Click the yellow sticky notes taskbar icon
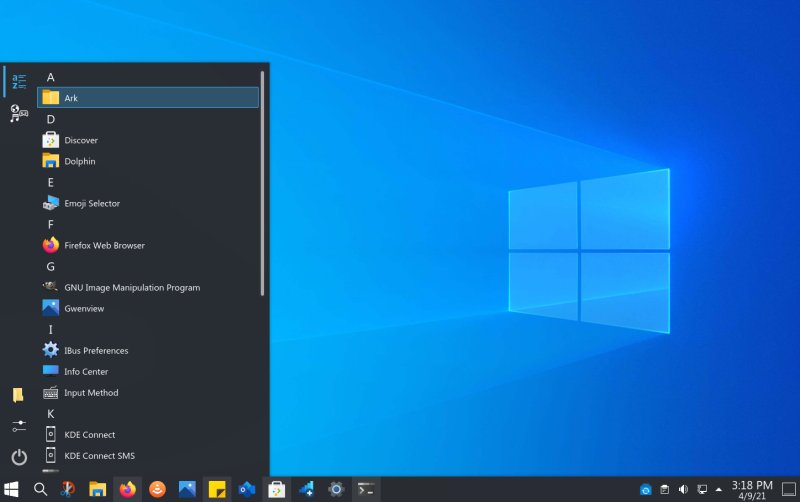The width and height of the screenshot is (800, 502). tap(217, 489)
